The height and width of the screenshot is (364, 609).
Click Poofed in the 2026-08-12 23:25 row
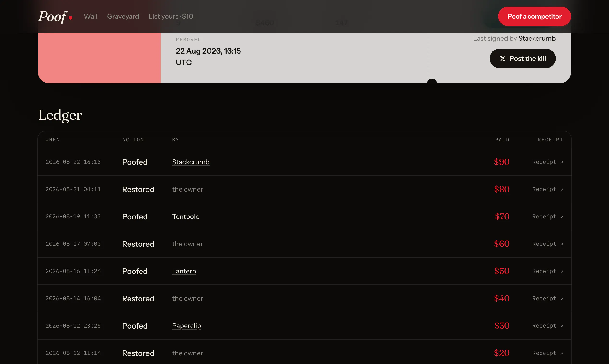(135, 326)
